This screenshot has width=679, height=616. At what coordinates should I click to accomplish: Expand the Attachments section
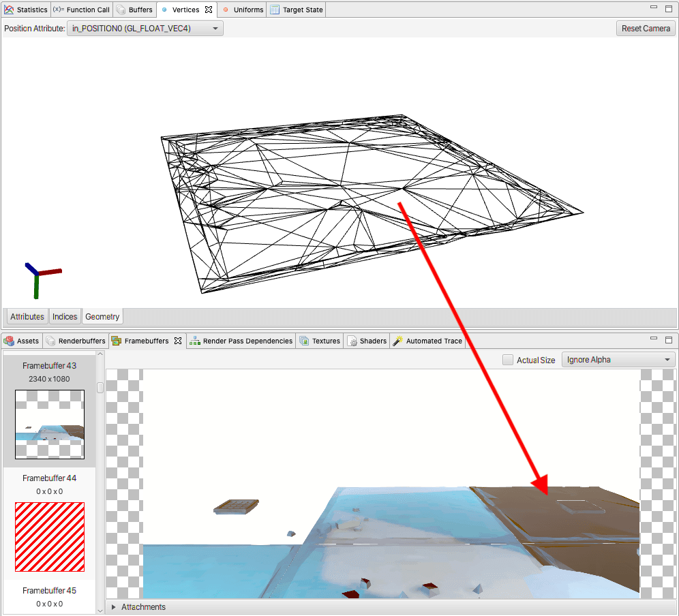coord(113,607)
